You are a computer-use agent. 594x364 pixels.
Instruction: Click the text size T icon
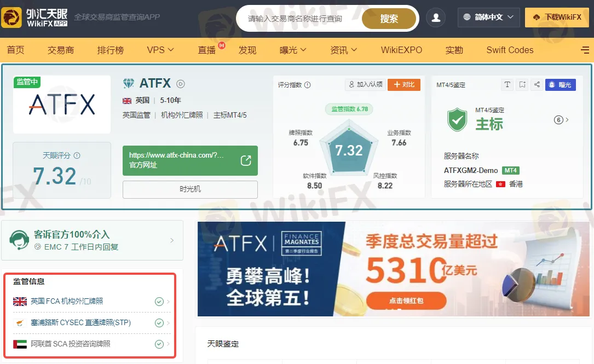coord(508,84)
